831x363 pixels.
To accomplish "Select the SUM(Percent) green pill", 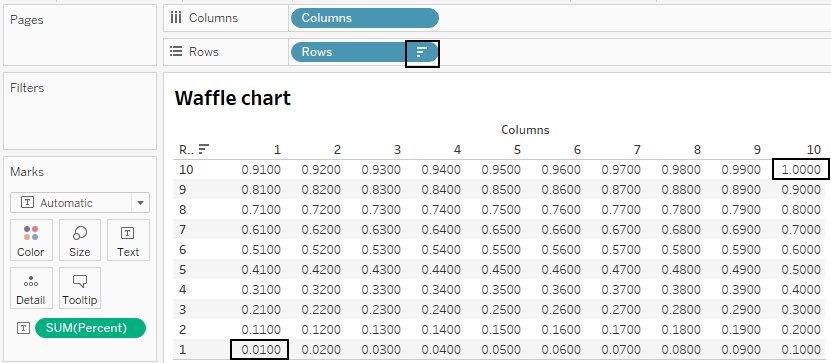I will [90, 328].
